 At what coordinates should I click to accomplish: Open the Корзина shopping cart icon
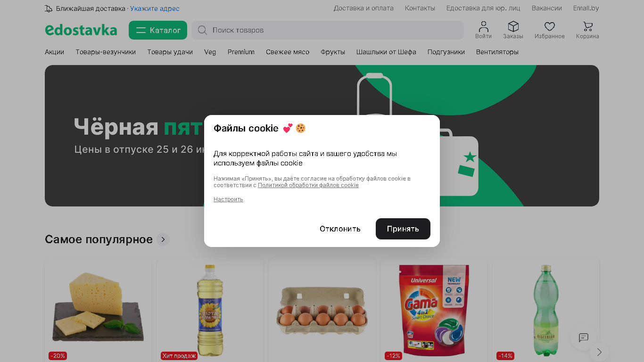587,26
